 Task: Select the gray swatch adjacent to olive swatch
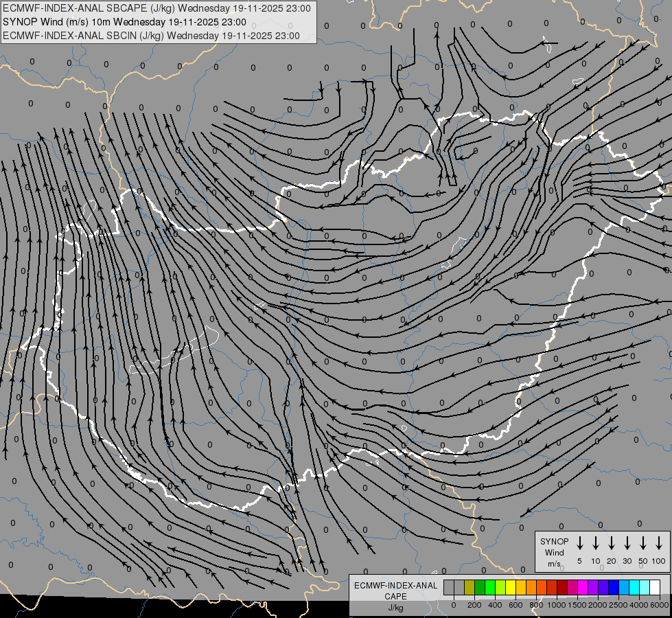(459, 587)
